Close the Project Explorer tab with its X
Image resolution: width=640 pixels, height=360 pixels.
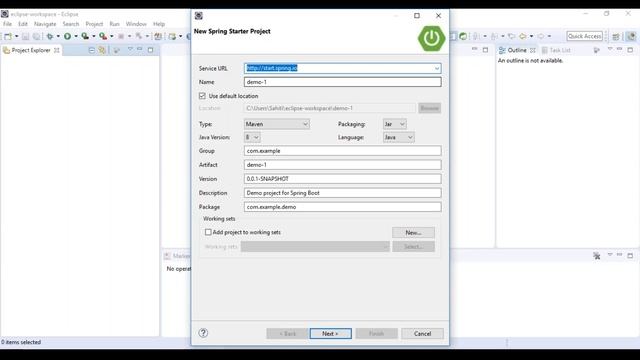point(57,50)
